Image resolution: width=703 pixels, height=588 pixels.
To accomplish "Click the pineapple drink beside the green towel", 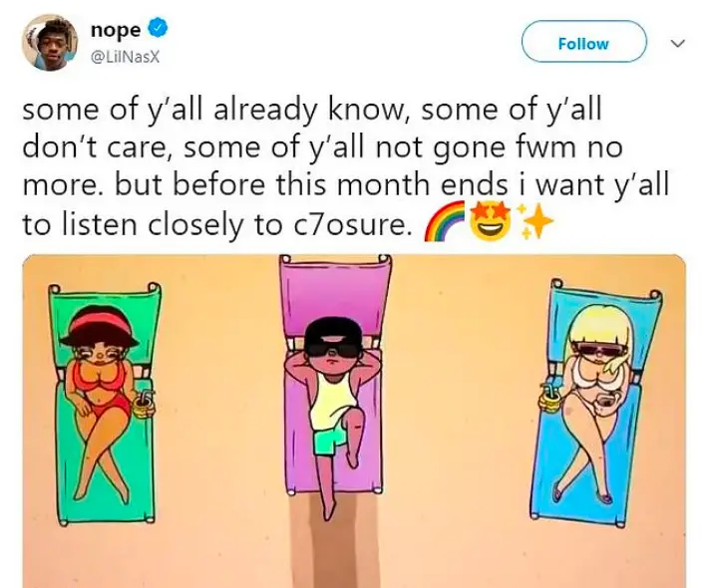I will (144, 406).
